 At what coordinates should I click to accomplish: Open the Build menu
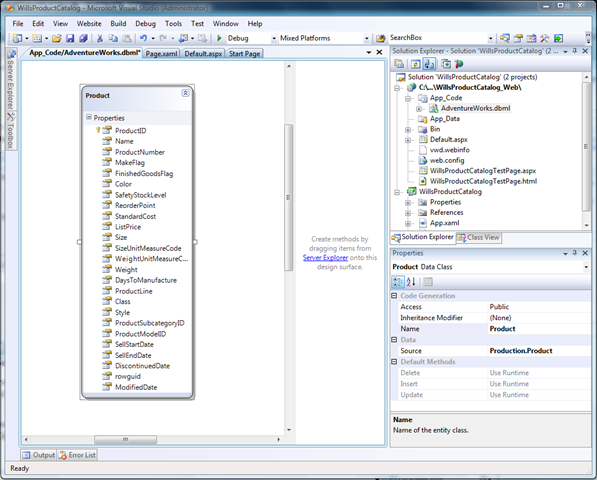[x=118, y=24]
